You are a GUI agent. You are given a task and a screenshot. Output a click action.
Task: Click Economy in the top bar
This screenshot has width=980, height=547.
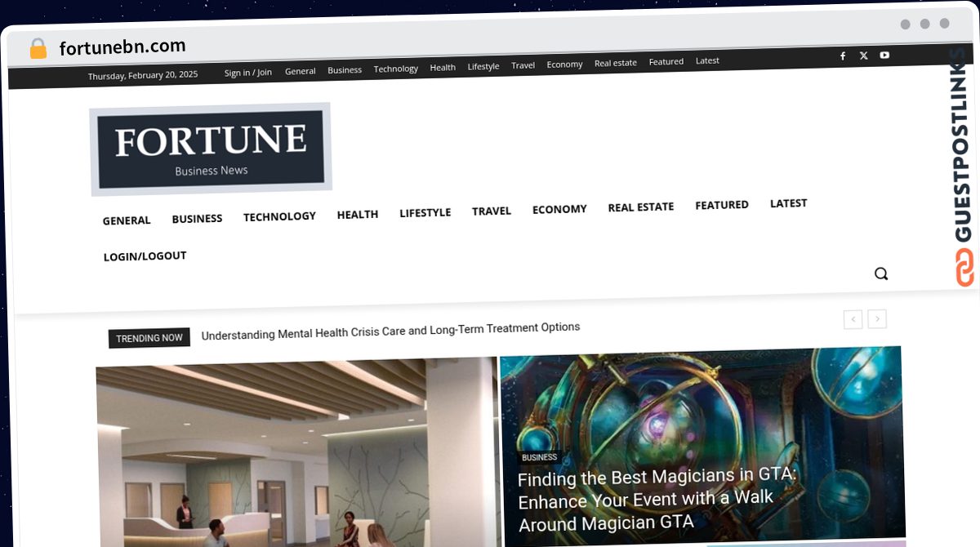pyautogui.click(x=564, y=64)
